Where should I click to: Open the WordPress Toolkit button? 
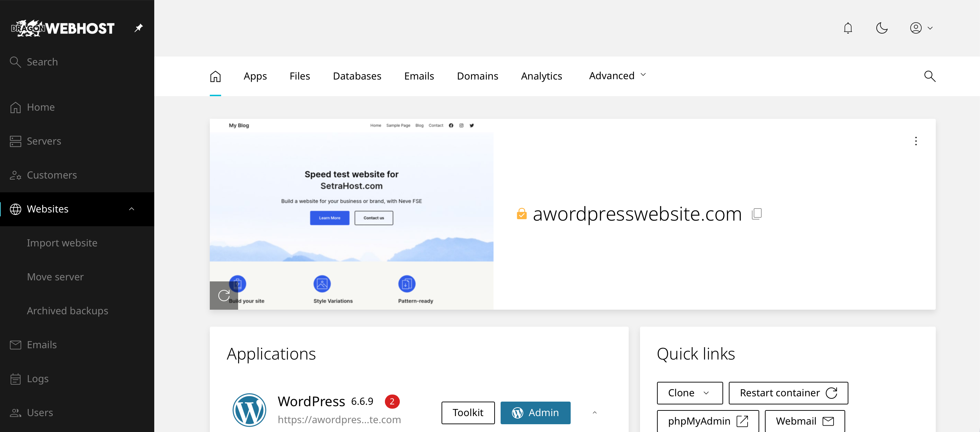point(468,413)
